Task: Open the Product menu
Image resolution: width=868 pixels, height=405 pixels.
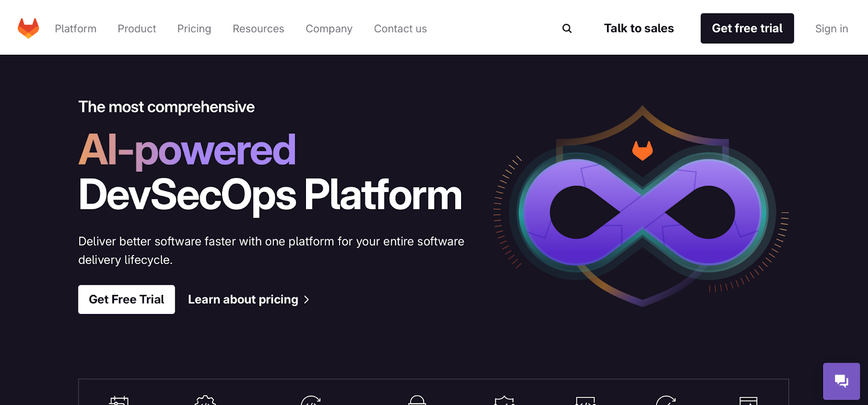Action: (x=137, y=29)
